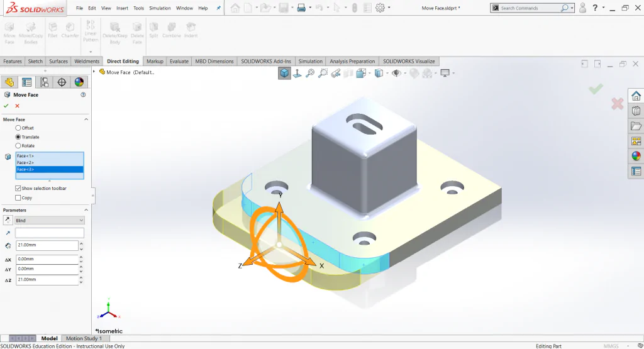Image resolution: width=644 pixels, height=349 pixels.
Task: Click the Hide/Show Items eye icon
Action: click(396, 73)
